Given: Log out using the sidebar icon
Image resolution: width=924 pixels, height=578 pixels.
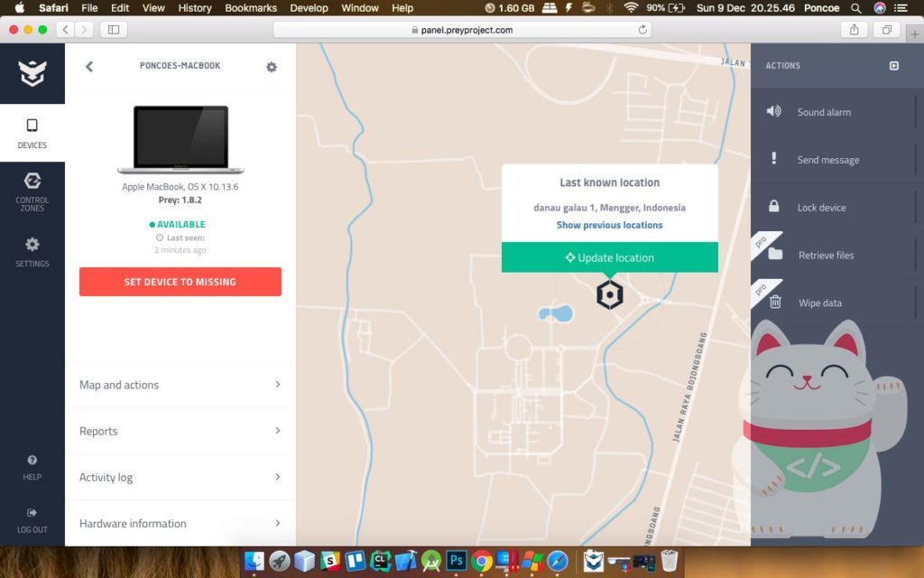Looking at the screenshot, I should click(x=32, y=520).
